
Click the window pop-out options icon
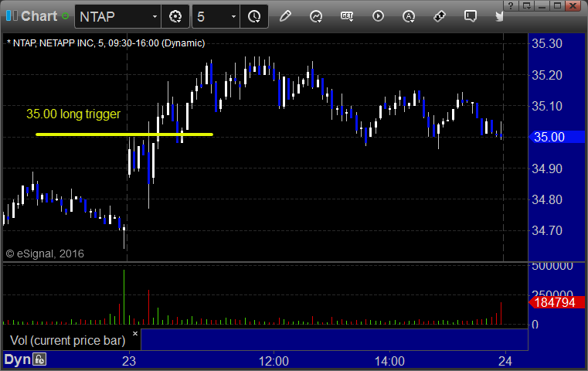tap(526, 5)
